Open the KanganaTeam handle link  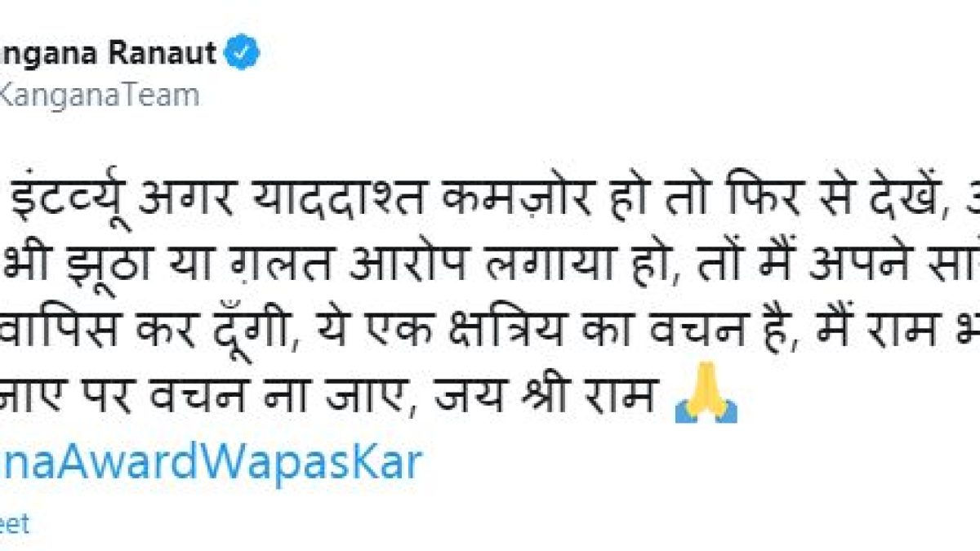(x=99, y=95)
